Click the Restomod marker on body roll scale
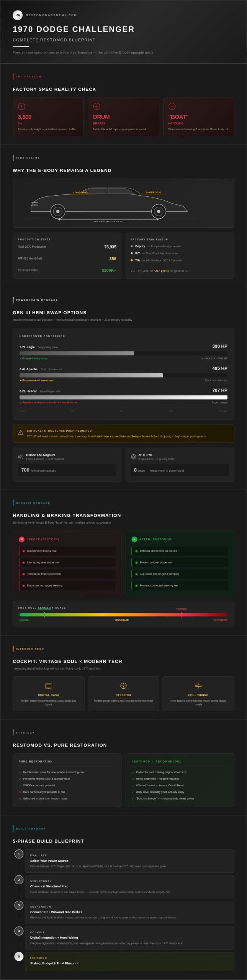 [44, 615]
